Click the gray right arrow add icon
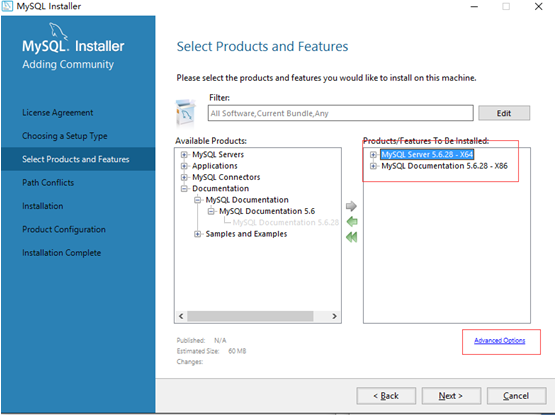This screenshot has height=416, width=555. (x=351, y=206)
